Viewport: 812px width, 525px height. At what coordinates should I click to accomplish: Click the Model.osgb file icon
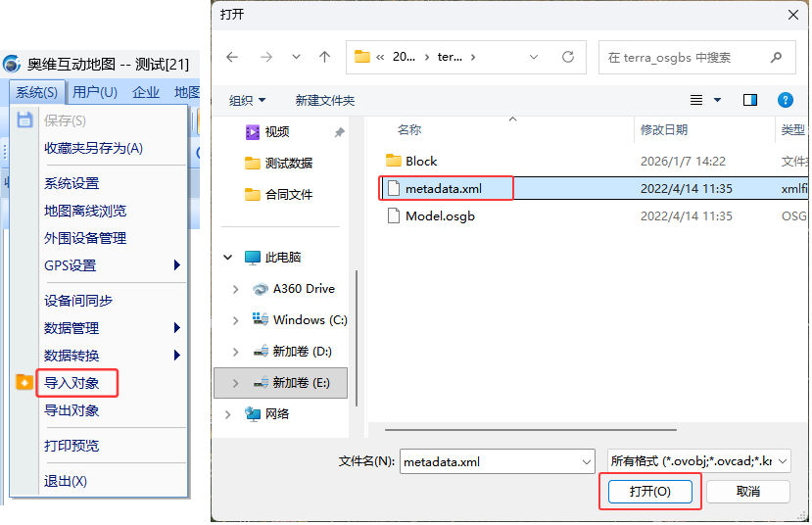point(394,215)
